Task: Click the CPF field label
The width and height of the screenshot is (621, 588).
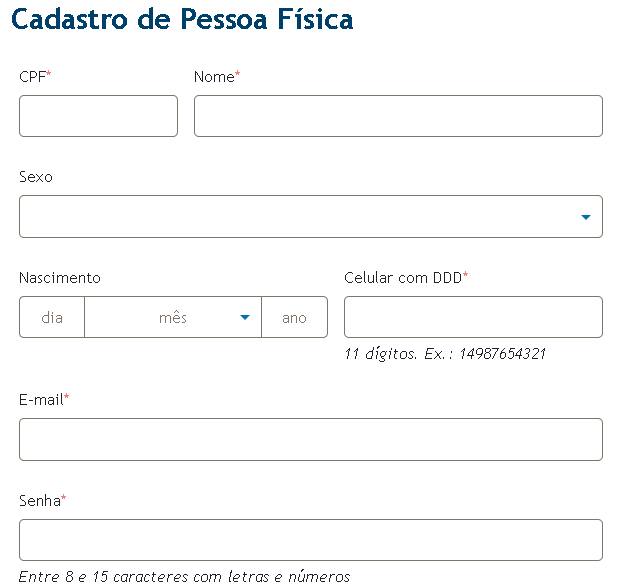Action: 33,77
